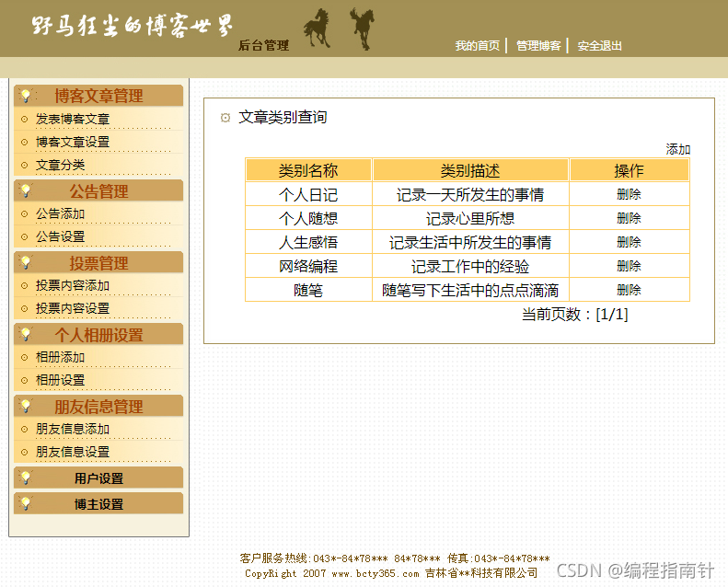Select the 随笔 name cell
Screen dimensions: 728x587
pos(308,291)
